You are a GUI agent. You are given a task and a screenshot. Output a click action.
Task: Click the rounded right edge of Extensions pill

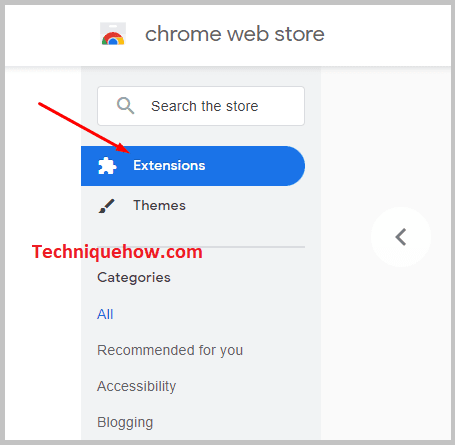pos(295,166)
